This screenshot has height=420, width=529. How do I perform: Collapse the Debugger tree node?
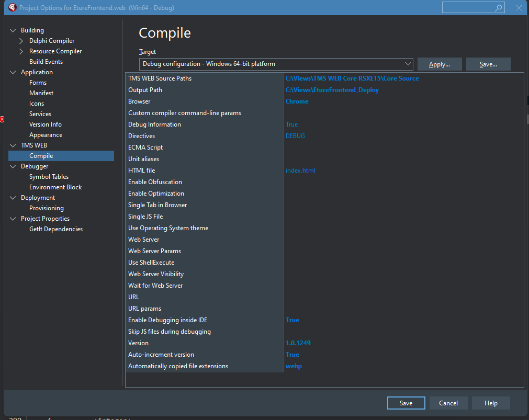(x=13, y=166)
